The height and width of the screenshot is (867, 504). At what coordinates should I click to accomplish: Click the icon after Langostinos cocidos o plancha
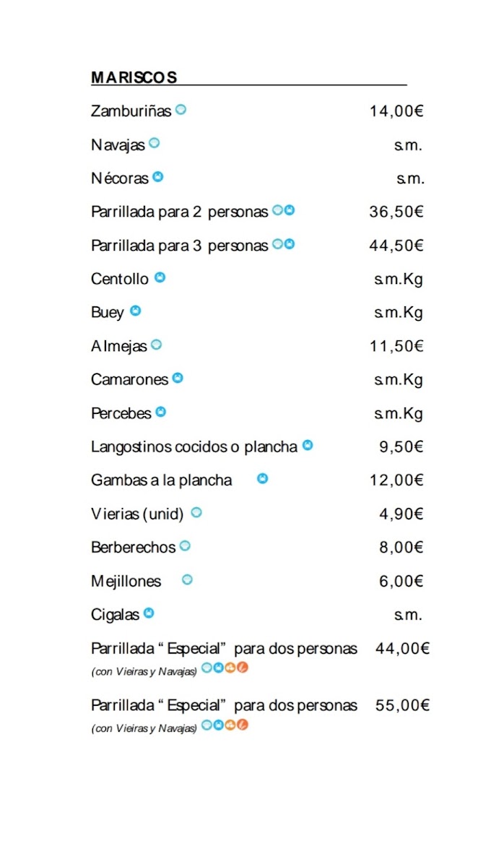tap(308, 446)
